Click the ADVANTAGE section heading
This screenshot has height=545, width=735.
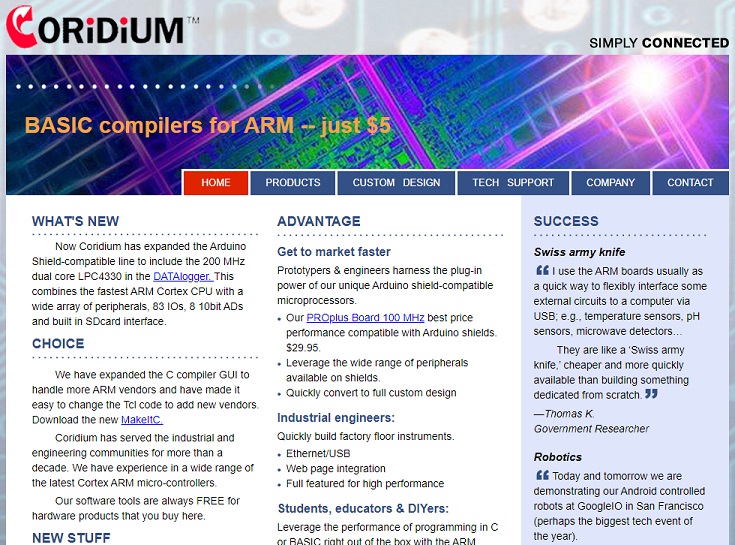[x=318, y=221]
